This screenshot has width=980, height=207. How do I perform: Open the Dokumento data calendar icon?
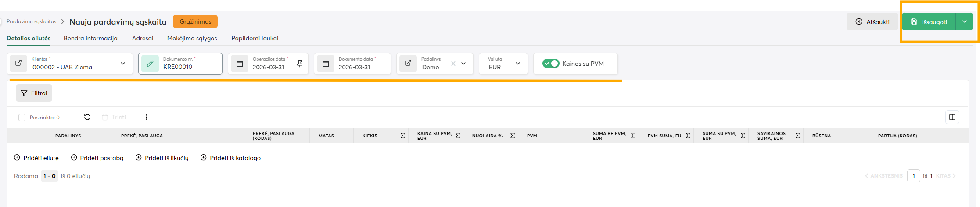point(326,64)
